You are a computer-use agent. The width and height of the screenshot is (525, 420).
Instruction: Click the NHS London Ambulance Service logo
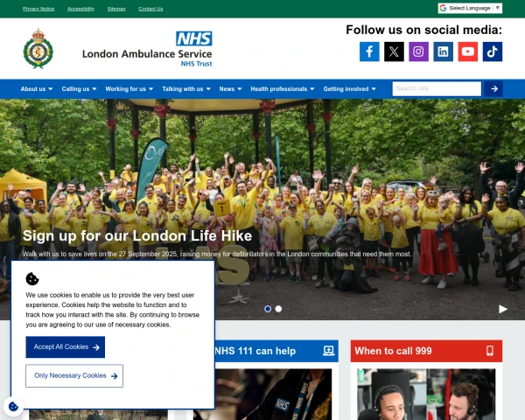pyautogui.click(x=147, y=49)
